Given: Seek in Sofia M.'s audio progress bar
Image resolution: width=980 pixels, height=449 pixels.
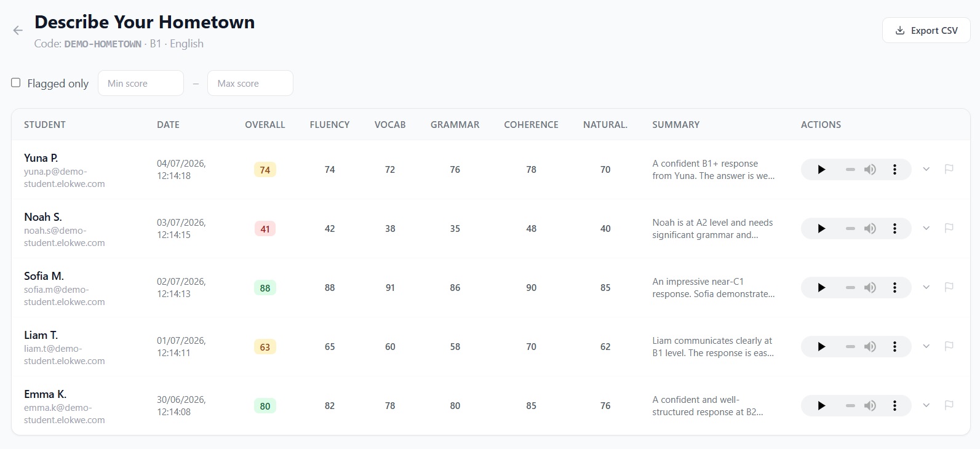Looking at the screenshot, I should (x=850, y=288).
